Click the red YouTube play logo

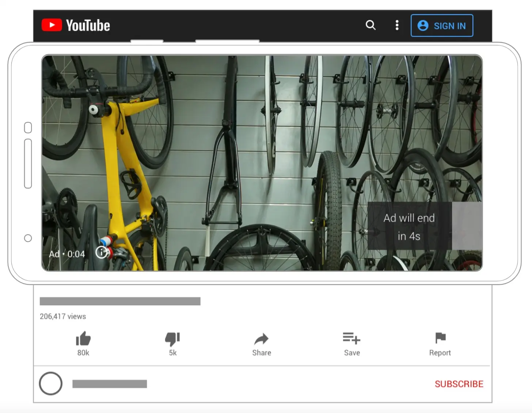52,25
